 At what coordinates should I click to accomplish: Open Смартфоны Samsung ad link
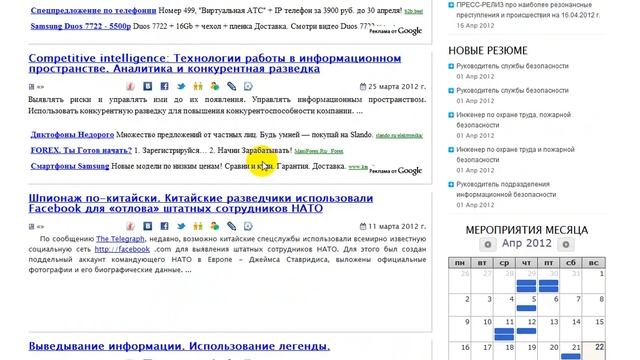click(x=70, y=166)
